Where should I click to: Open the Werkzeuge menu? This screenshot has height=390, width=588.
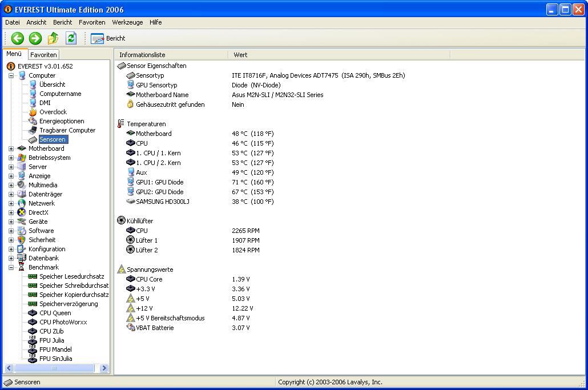(x=127, y=22)
